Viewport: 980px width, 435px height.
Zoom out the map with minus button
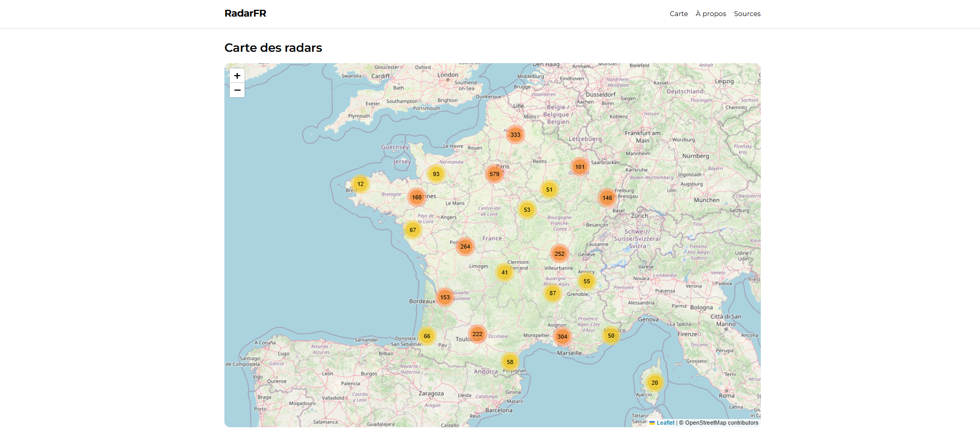[x=237, y=90]
